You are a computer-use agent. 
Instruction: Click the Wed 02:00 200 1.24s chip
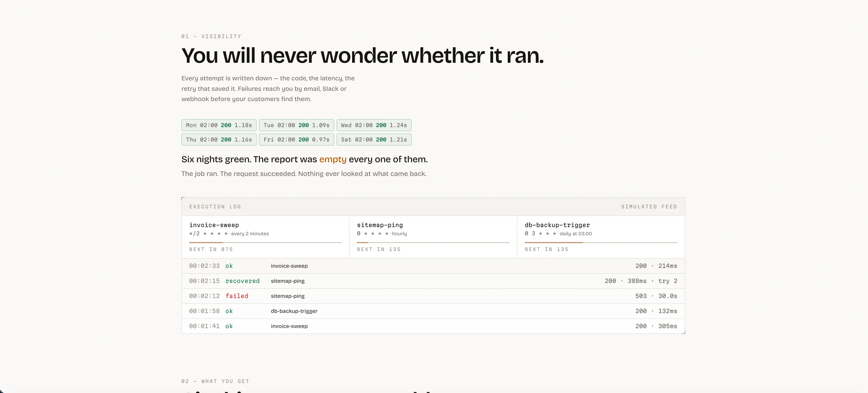[374, 125]
